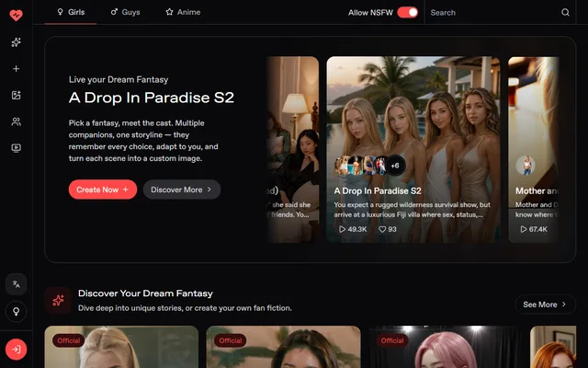Click the +6 more characters badge
Image resolution: width=588 pixels, height=368 pixels.
(395, 166)
